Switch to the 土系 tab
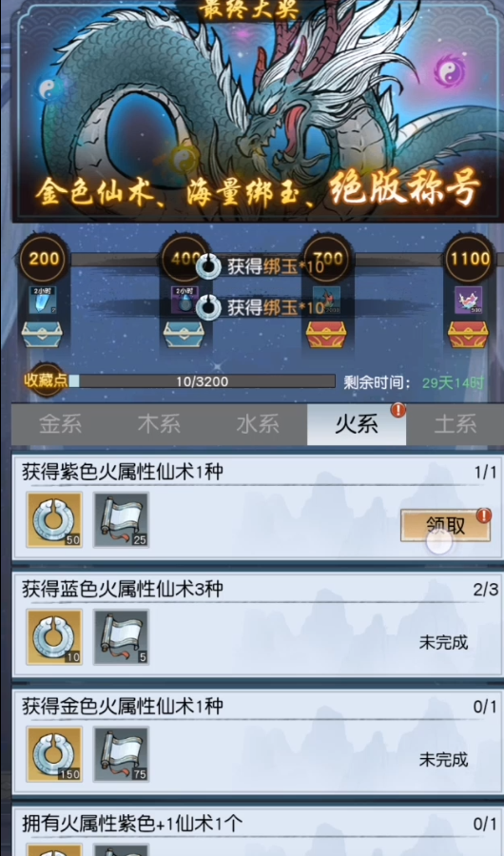The image size is (504, 856). pyautogui.click(x=456, y=424)
